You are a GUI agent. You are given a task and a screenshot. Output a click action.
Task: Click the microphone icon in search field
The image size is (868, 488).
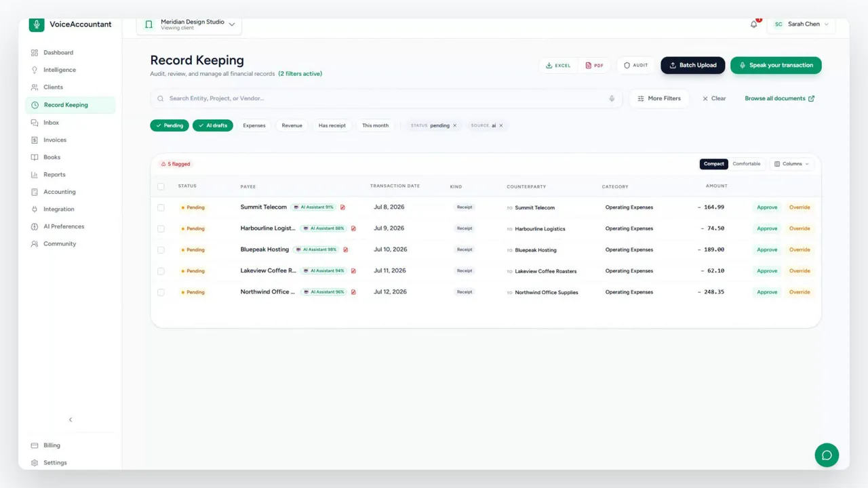(612, 98)
